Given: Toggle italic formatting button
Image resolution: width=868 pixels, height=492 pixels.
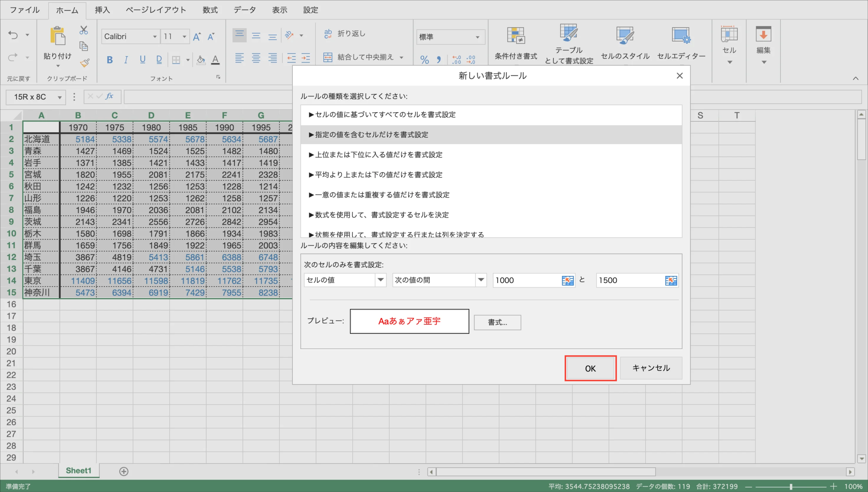Looking at the screenshot, I should coord(126,60).
